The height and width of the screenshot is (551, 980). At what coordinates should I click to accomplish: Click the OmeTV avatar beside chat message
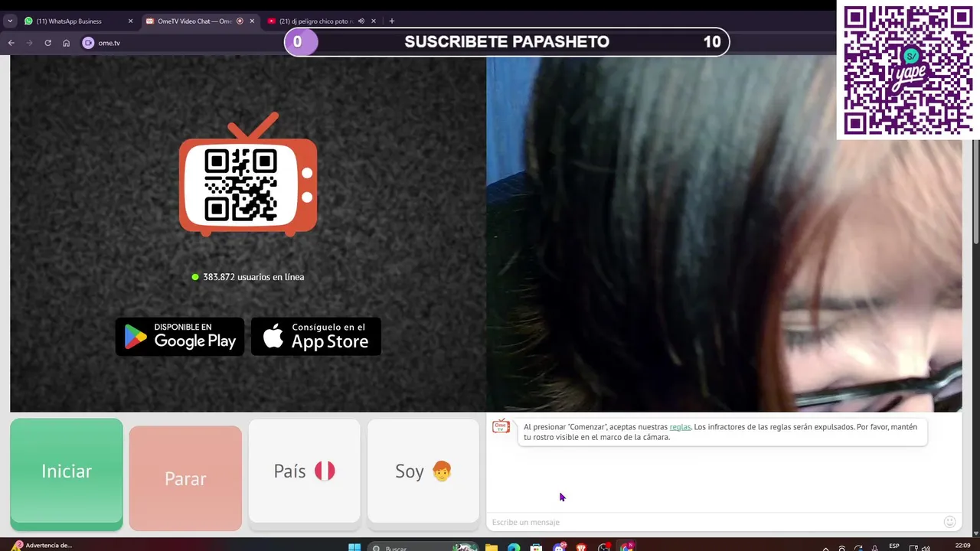501,427
